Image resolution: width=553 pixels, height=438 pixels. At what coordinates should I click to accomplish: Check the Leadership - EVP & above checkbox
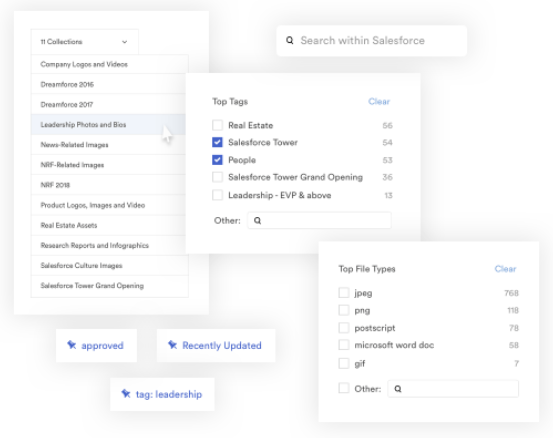point(218,195)
